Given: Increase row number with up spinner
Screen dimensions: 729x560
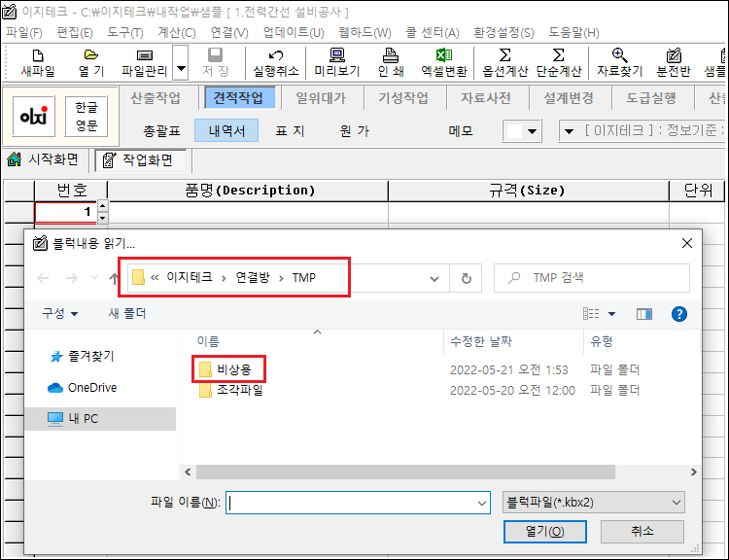Looking at the screenshot, I should 103,206.
